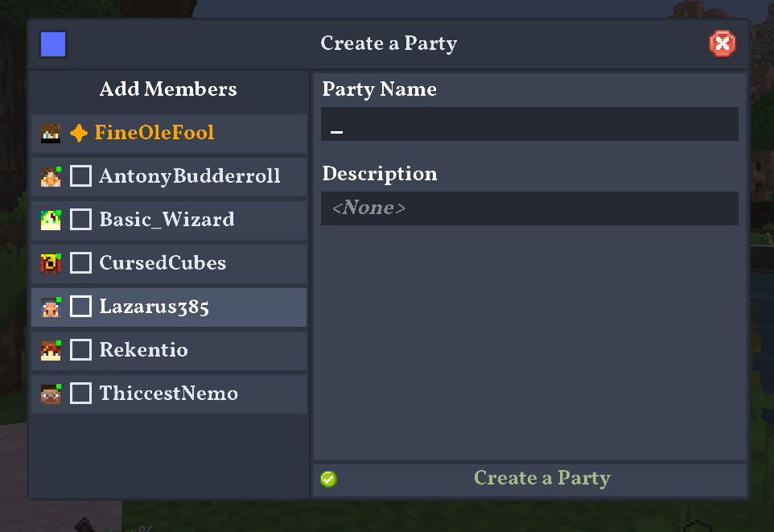
Task: Dismiss the dialog with the red X
Action: 722,44
